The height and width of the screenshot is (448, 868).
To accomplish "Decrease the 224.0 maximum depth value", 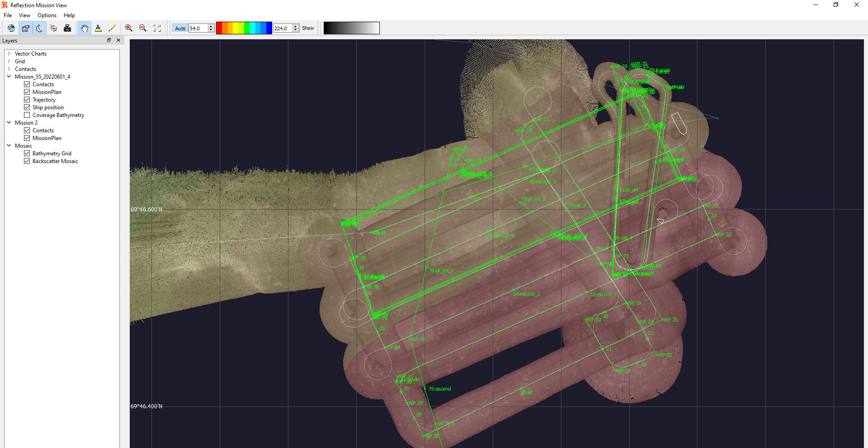I will click(296, 30).
